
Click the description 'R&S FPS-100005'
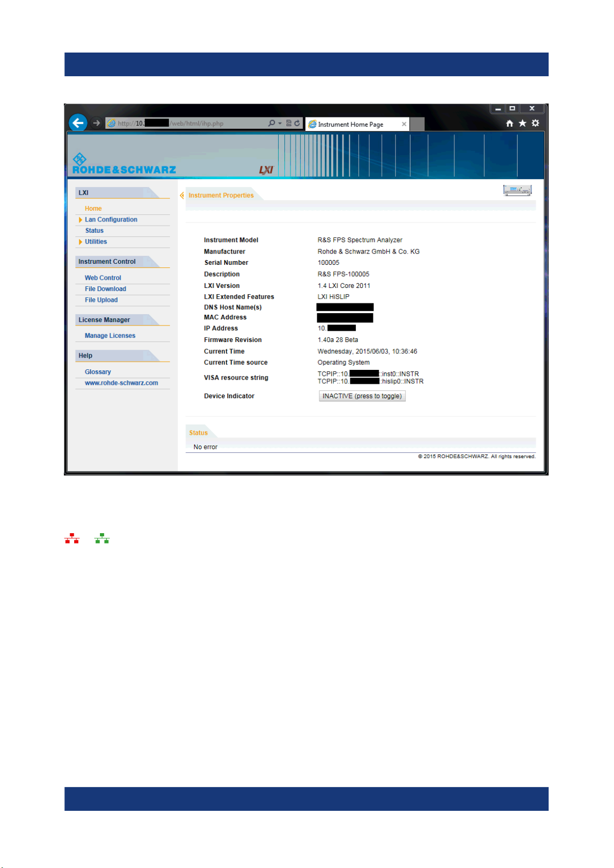point(344,274)
